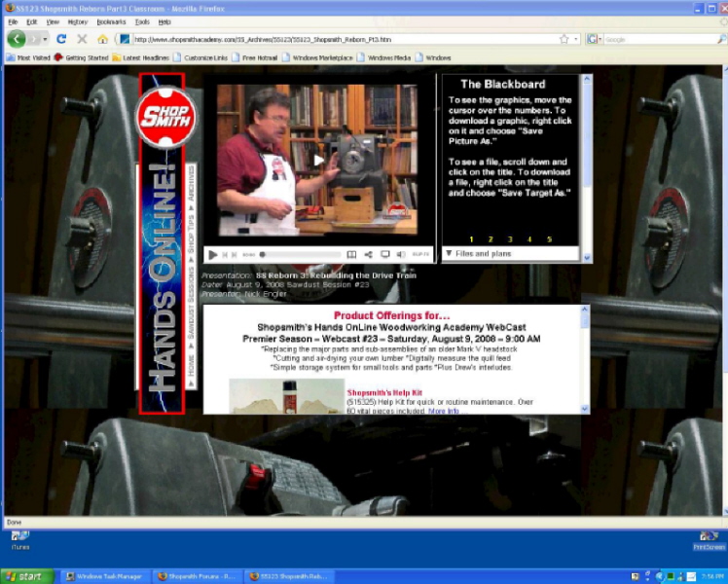This screenshot has width=728, height=584.
Task: Open the iTunes desktop shortcut
Action: click(20, 540)
